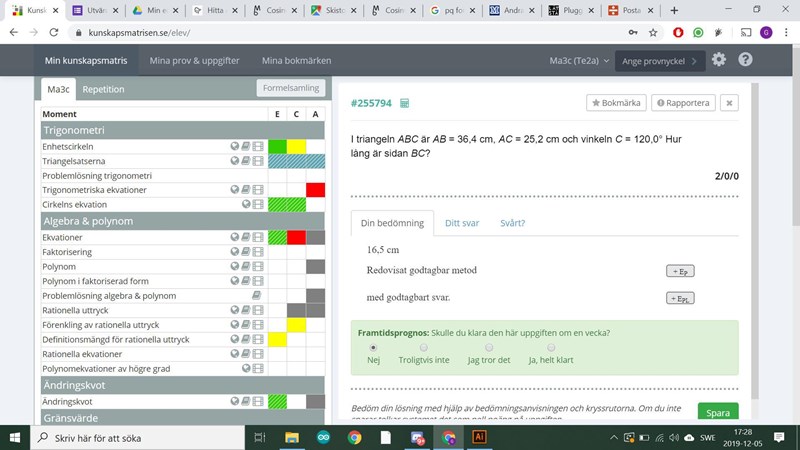800x450 pixels.
Task: Click red A-level cell for Trigonometriska ekvationer
Action: [x=315, y=190]
